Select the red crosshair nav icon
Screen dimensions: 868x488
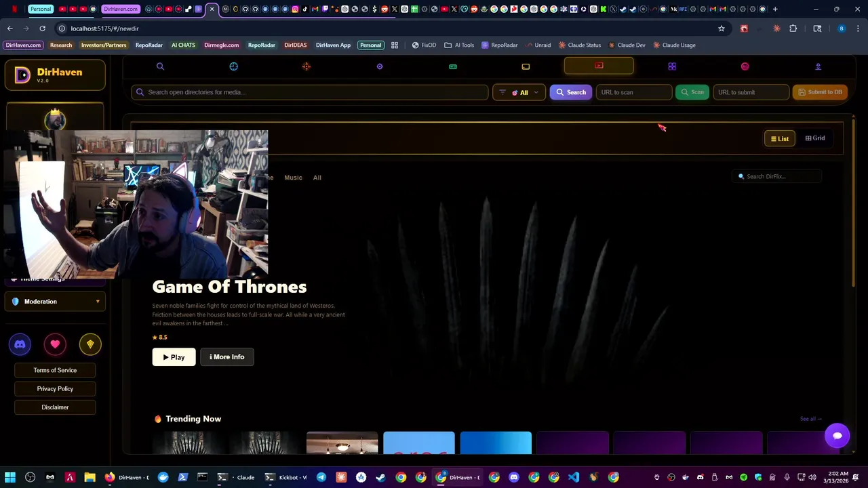click(307, 66)
